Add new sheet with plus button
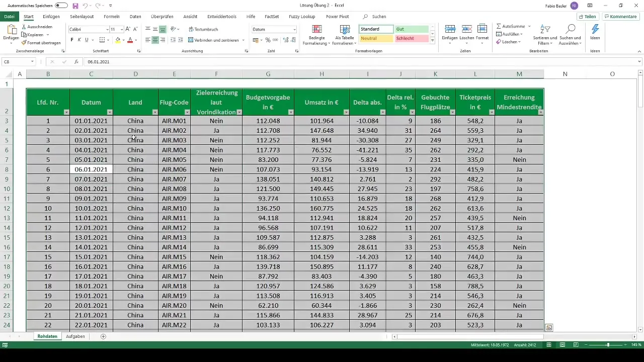Viewport: 644px width, 362px height. tap(103, 336)
